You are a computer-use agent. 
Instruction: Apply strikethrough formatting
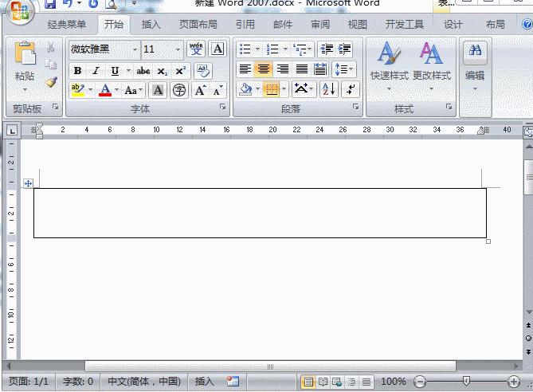click(x=143, y=71)
